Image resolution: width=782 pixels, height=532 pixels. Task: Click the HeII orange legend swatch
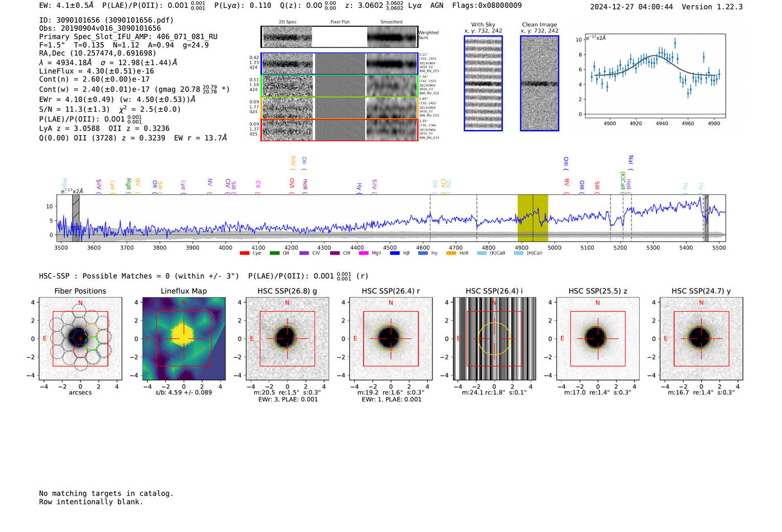[x=451, y=253]
